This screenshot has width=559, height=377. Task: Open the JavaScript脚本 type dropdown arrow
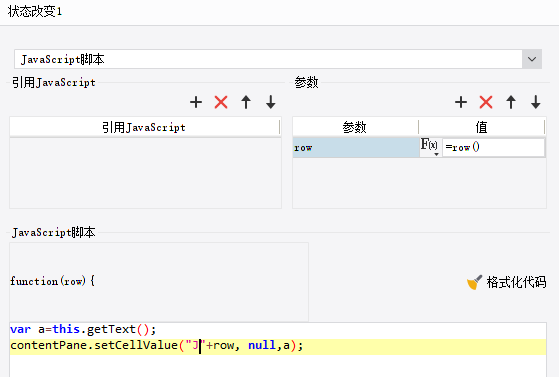click(532, 59)
